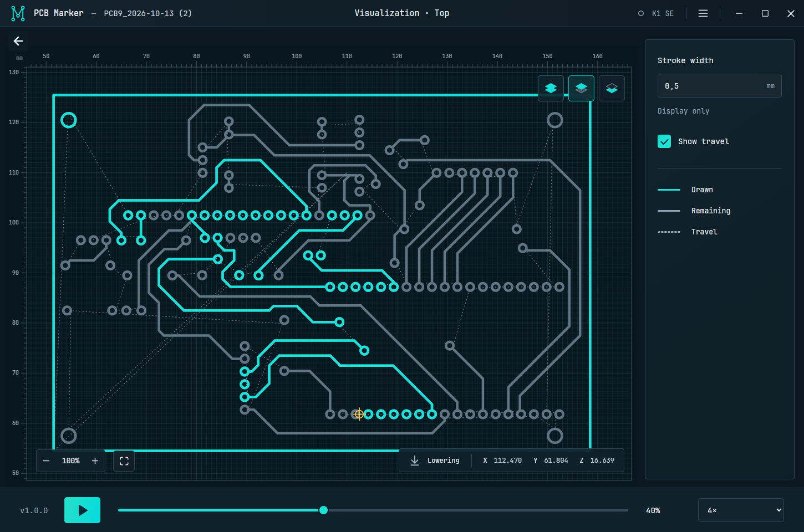The image size is (804, 532).
Task: Click the PCB9_2026-10-13 (2) file name
Action: (148, 13)
